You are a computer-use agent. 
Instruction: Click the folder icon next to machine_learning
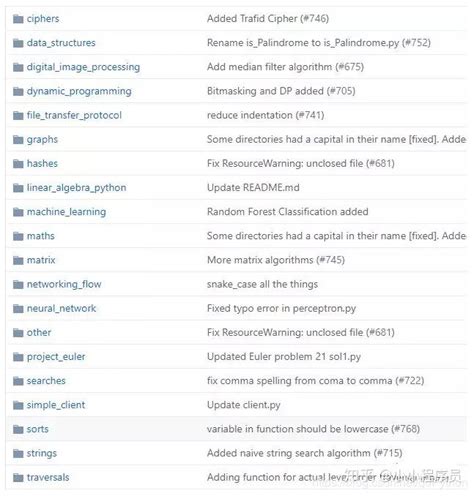[x=18, y=212]
